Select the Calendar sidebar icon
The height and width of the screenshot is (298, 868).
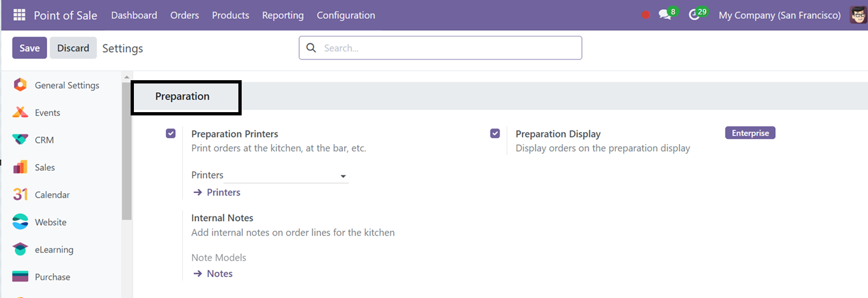(20, 195)
